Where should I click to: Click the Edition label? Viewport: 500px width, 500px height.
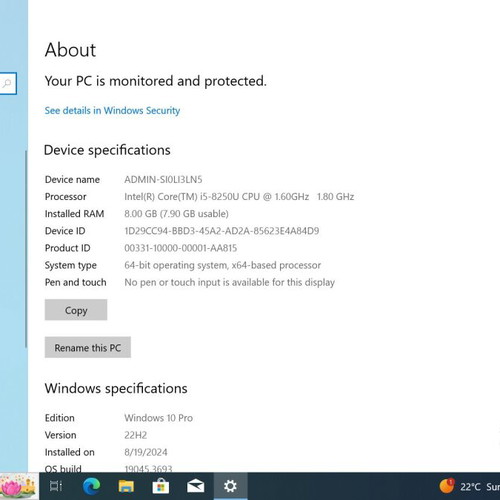pos(60,418)
